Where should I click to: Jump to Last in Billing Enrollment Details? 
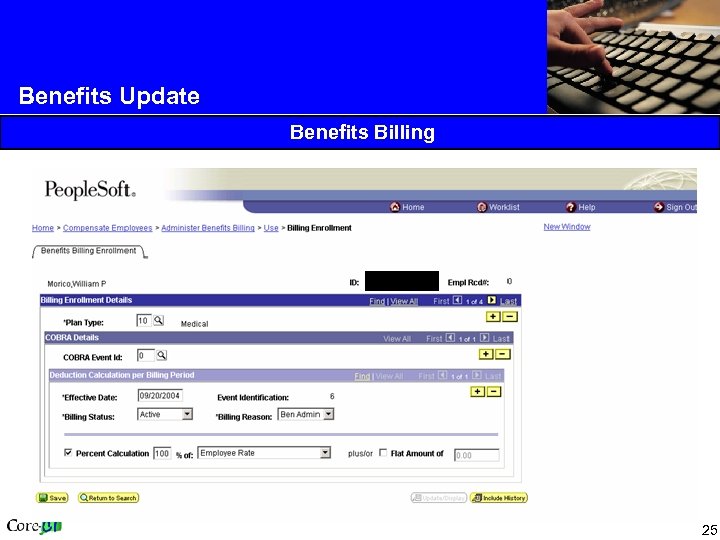[508, 301]
